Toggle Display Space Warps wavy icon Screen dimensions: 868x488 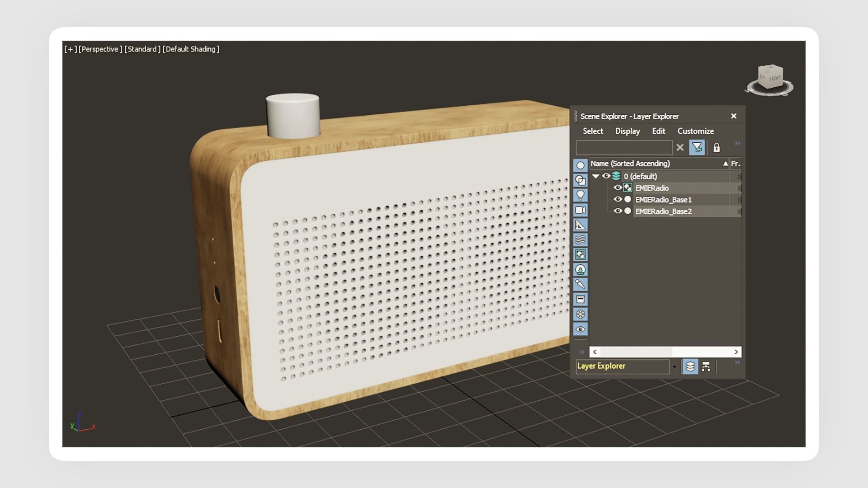(580, 240)
